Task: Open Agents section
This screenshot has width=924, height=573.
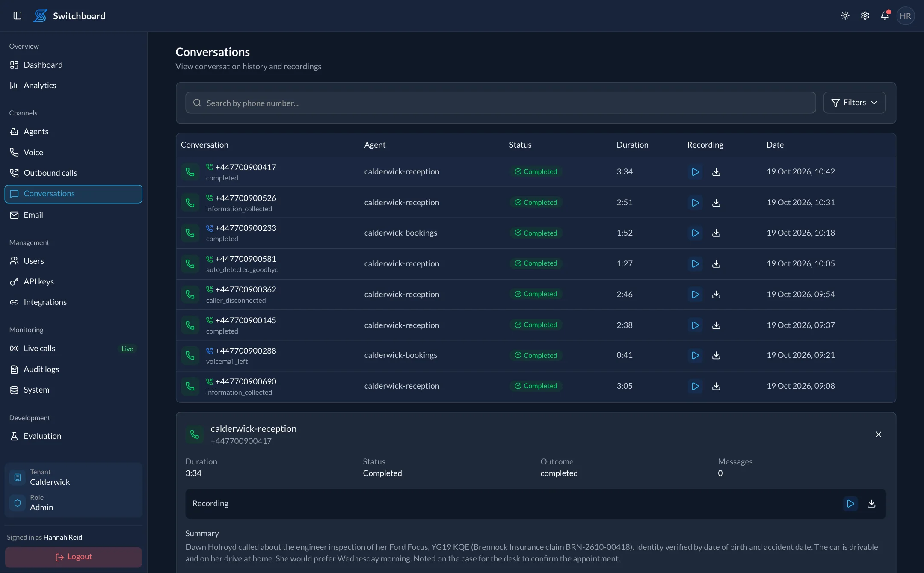Action: [73, 132]
